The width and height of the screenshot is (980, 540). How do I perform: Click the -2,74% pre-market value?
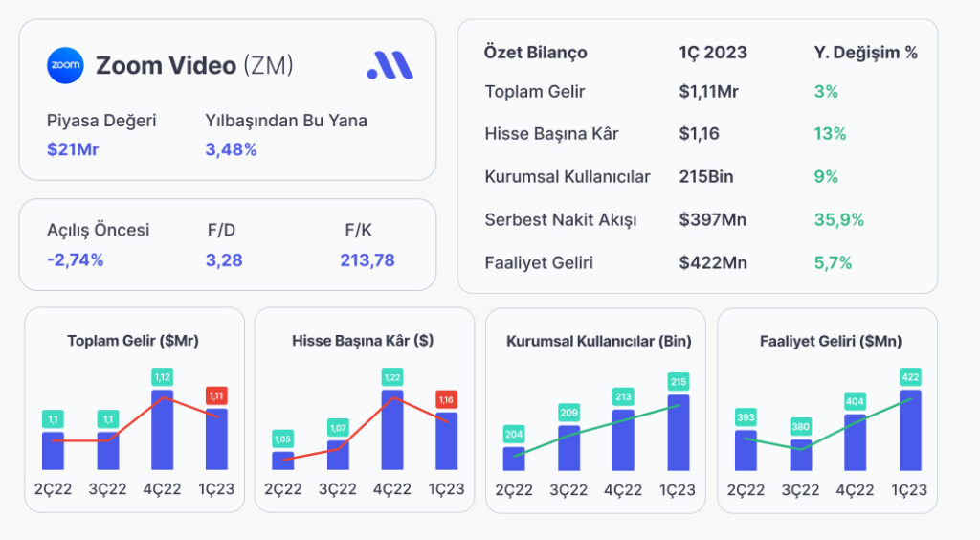pyautogui.click(x=75, y=260)
